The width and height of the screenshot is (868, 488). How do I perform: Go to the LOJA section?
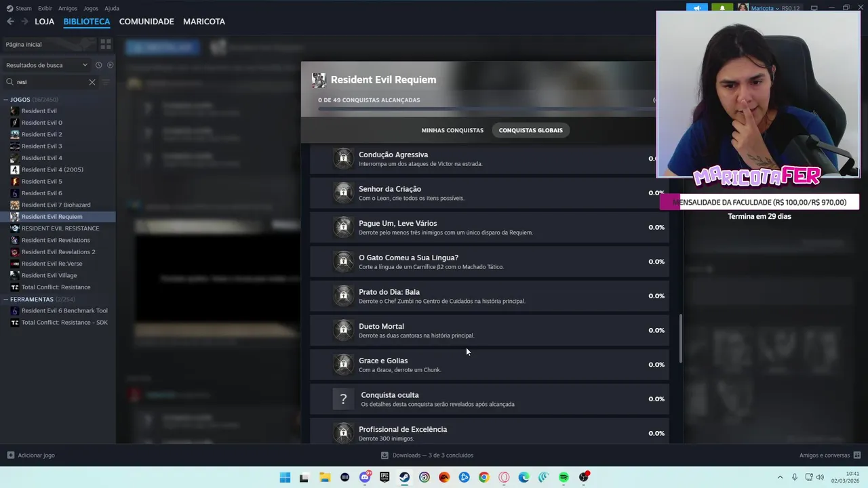tap(45, 22)
